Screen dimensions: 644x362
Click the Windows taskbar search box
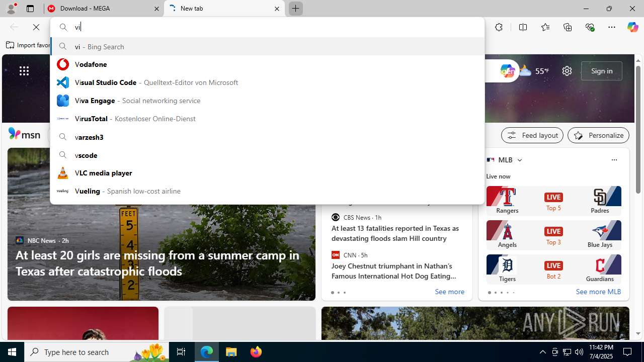97,352
